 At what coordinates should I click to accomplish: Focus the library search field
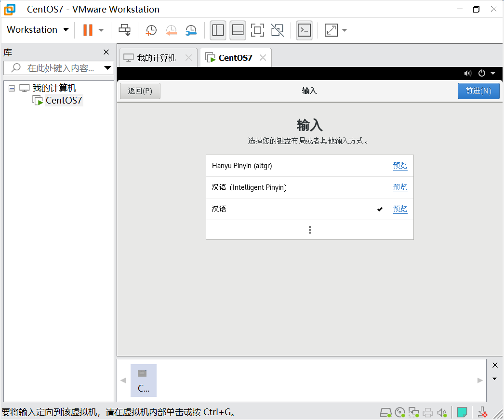point(59,68)
